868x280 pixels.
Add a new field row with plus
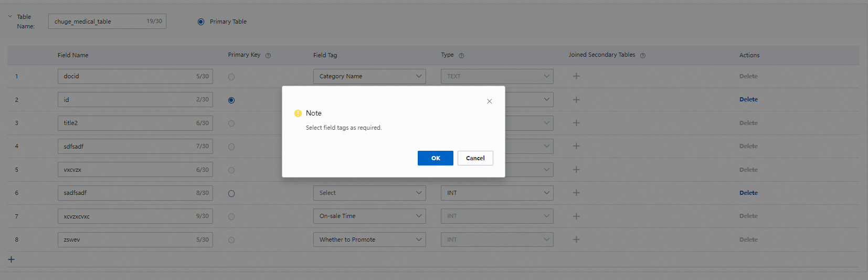[x=11, y=260]
